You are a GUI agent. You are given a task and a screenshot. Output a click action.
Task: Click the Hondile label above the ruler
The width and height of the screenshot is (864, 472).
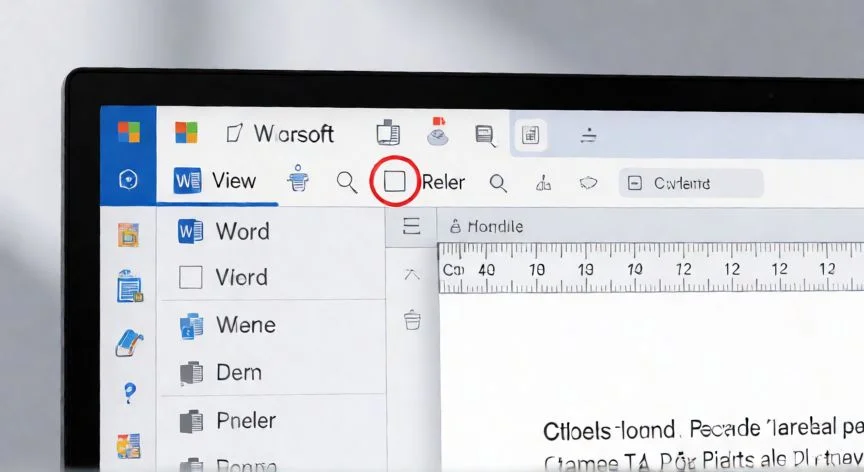pos(495,226)
